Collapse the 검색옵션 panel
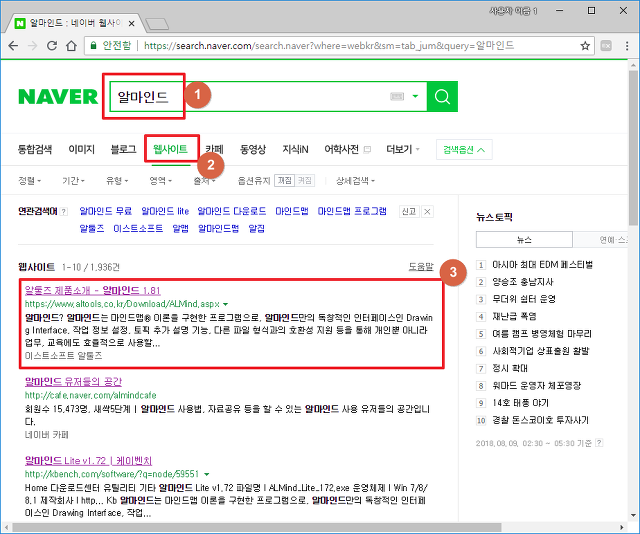This screenshot has width=640, height=534. (x=464, y=150)
